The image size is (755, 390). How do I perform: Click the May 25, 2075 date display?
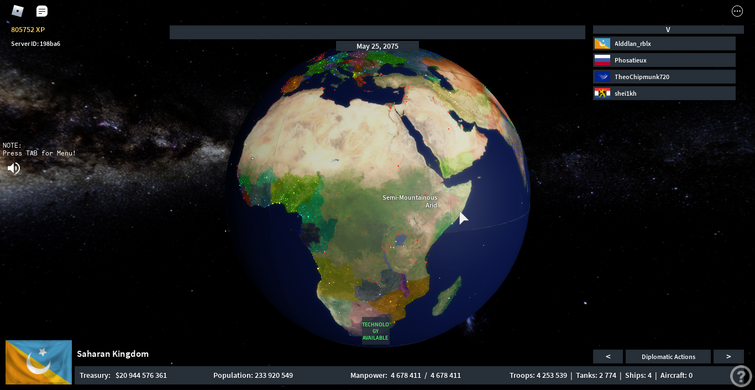(378, 46)
